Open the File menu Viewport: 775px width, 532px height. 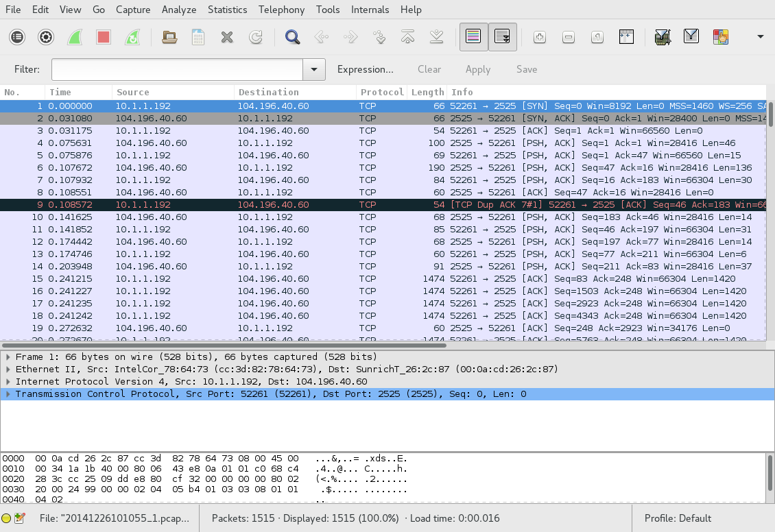pos(13,10)
